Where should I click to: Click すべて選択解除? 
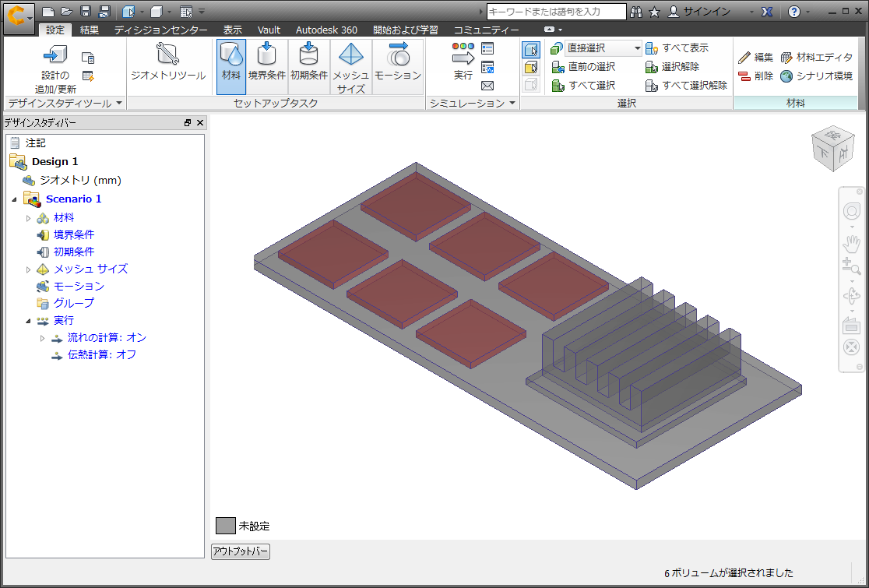[x=686, y=85]
